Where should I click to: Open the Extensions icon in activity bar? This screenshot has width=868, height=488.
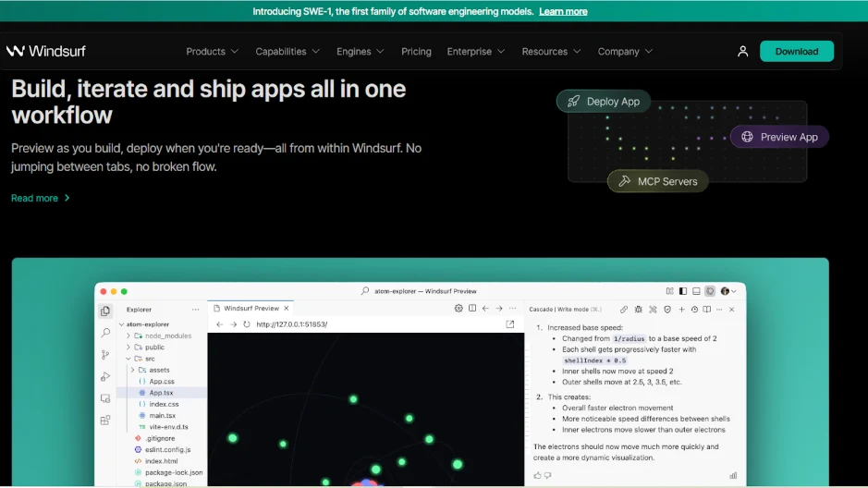pyautogui.click(x=105, y=421)
